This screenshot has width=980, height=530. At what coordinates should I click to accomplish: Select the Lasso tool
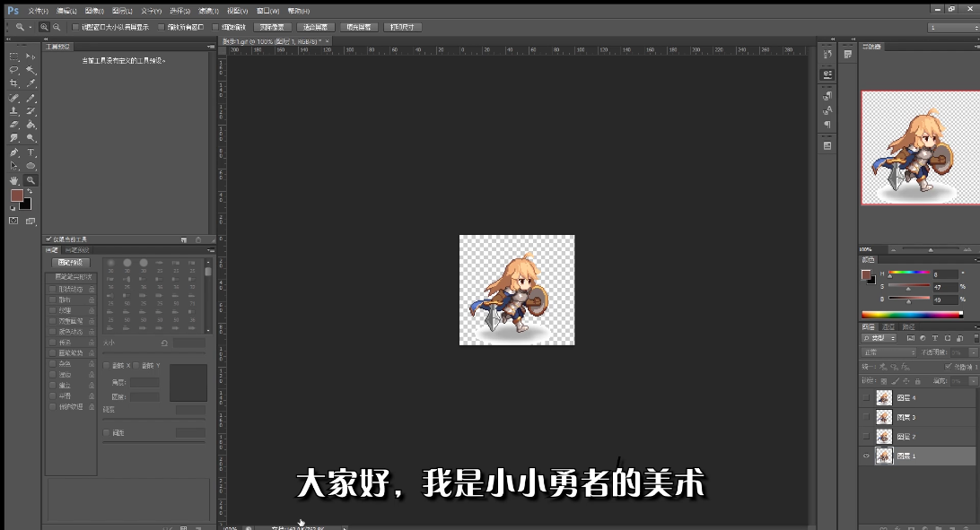[x=13, y=70]
